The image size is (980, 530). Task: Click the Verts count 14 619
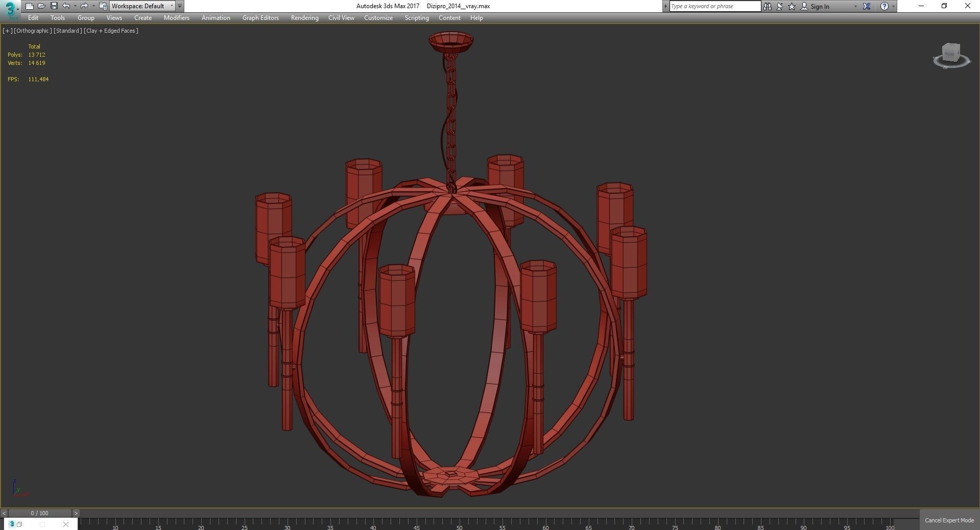(37, 63)
